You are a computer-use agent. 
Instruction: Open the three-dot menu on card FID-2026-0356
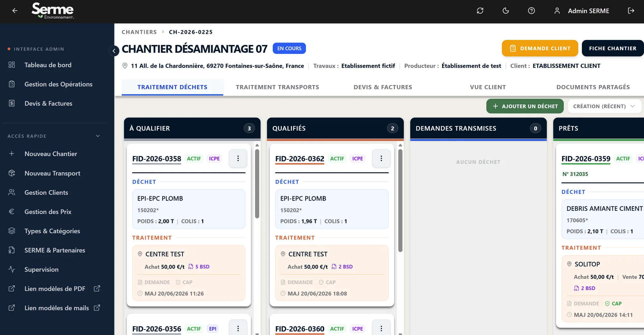pos(238,328)
